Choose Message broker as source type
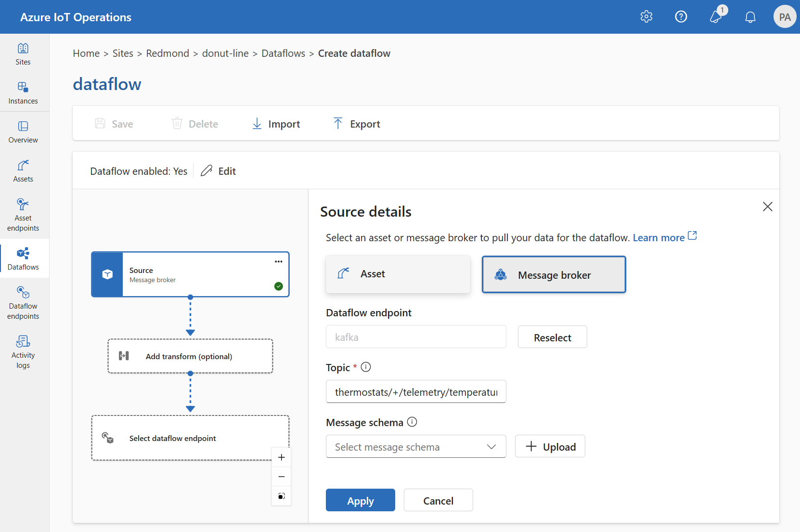Viewport: 800px width, 532px height. [554, 274]
